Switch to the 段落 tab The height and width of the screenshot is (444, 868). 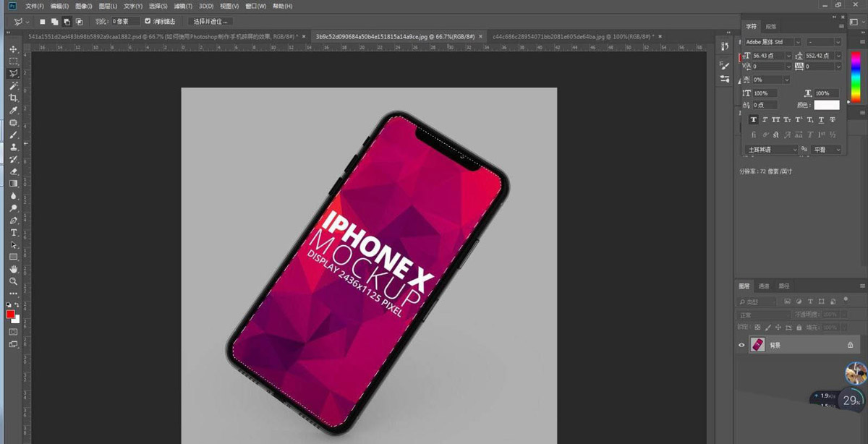coord(771,26)
